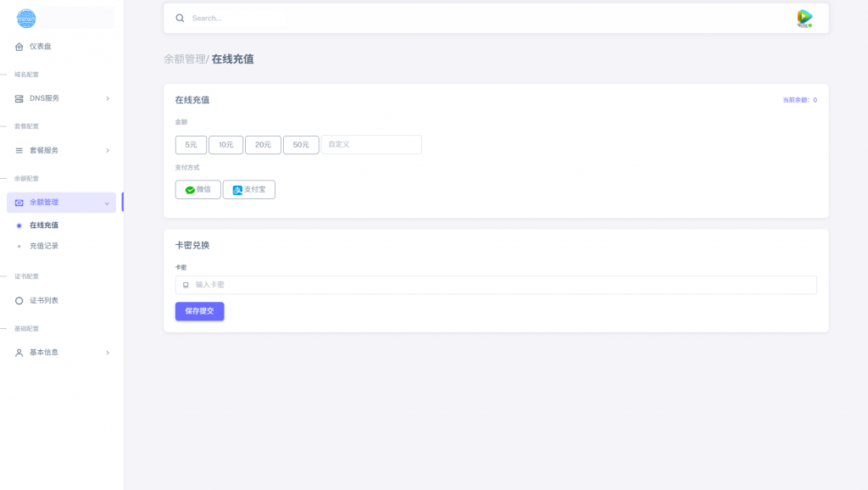Go to 在线充值 submenu item

point(44,226)
